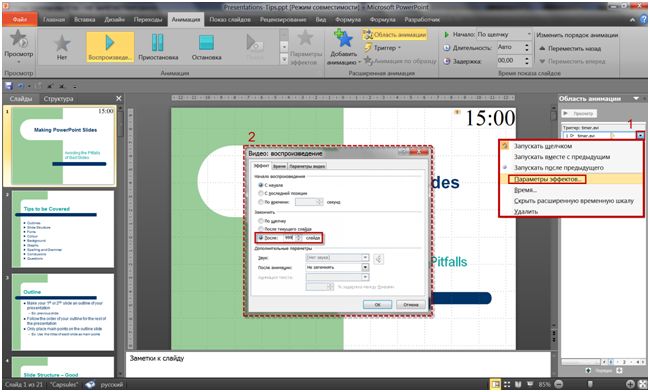Open the Рецензирование ribbon tab
The width and height of the screenshot is (650, 392).
tap(283, 19)
